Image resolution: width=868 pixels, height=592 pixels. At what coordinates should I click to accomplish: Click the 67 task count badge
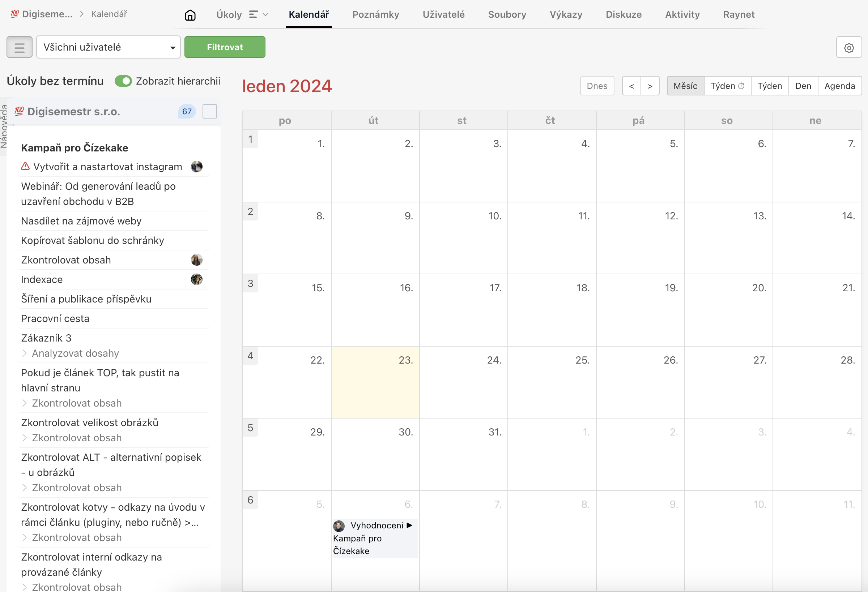point(187,111)
